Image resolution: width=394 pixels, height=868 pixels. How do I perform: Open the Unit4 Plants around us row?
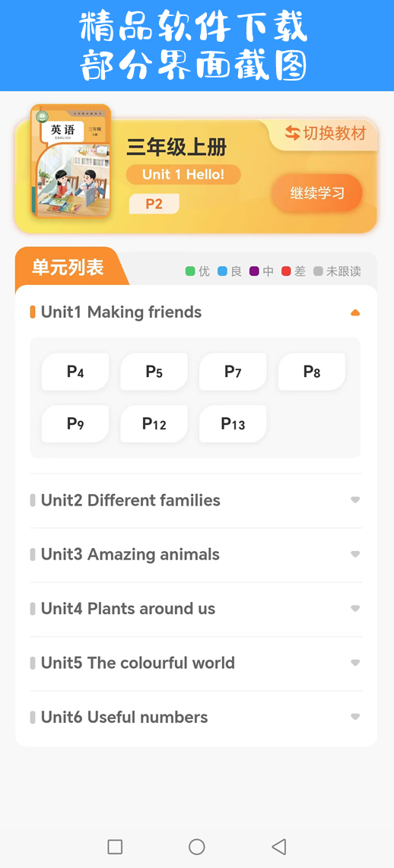196,609
